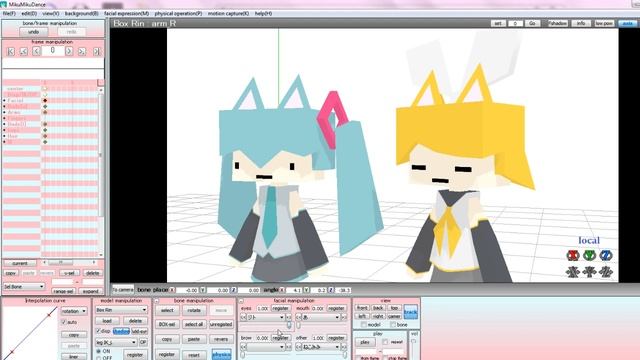Toggle the view model checkbox
This screenshot has width=640, height=360.
pyautogui.click(x=363, y=325)
